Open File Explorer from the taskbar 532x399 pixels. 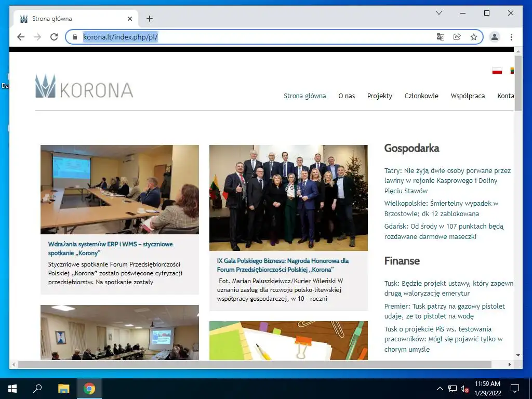point(63,389)
